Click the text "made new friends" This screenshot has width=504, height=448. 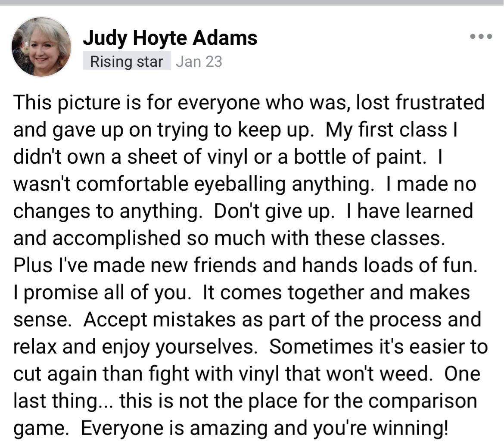coord(175,266)
